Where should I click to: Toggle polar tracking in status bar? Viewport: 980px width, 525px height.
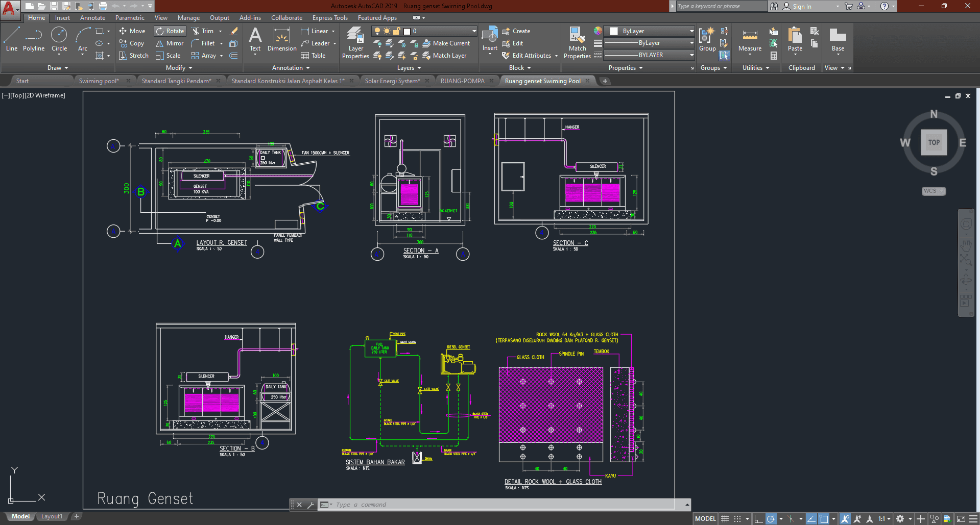point(771,519)
